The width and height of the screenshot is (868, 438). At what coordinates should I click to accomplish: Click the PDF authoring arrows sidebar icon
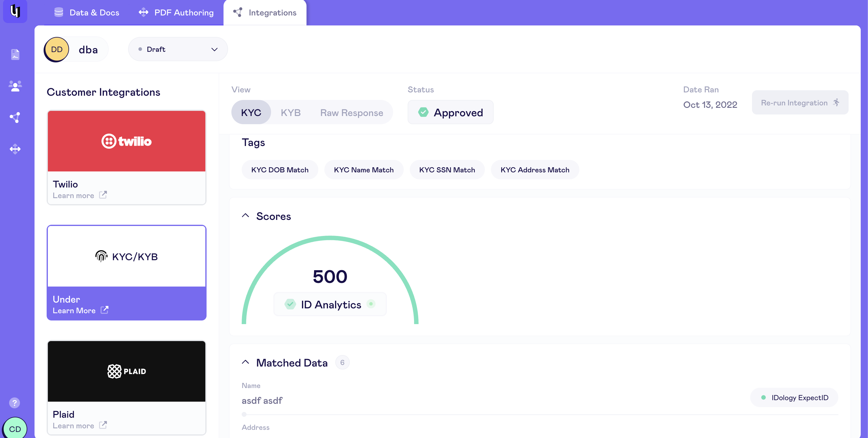(x=15, y=149)
